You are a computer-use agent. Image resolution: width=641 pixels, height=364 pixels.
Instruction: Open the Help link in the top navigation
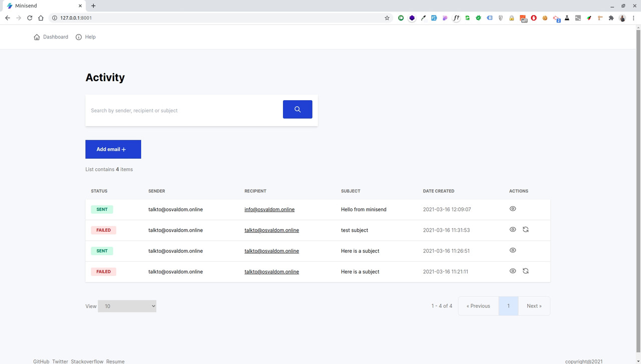pyautogui.click(x=86, y=37)
